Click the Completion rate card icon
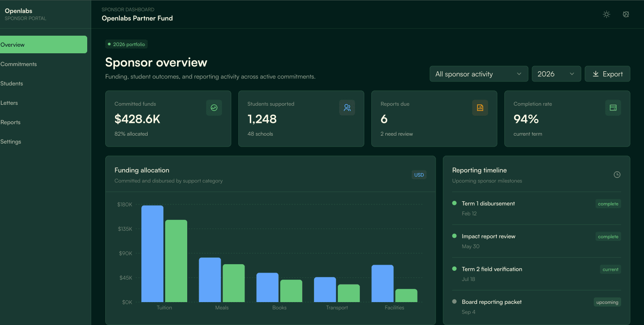The height and width of the screenshot is (325, 644). [613, 107]
